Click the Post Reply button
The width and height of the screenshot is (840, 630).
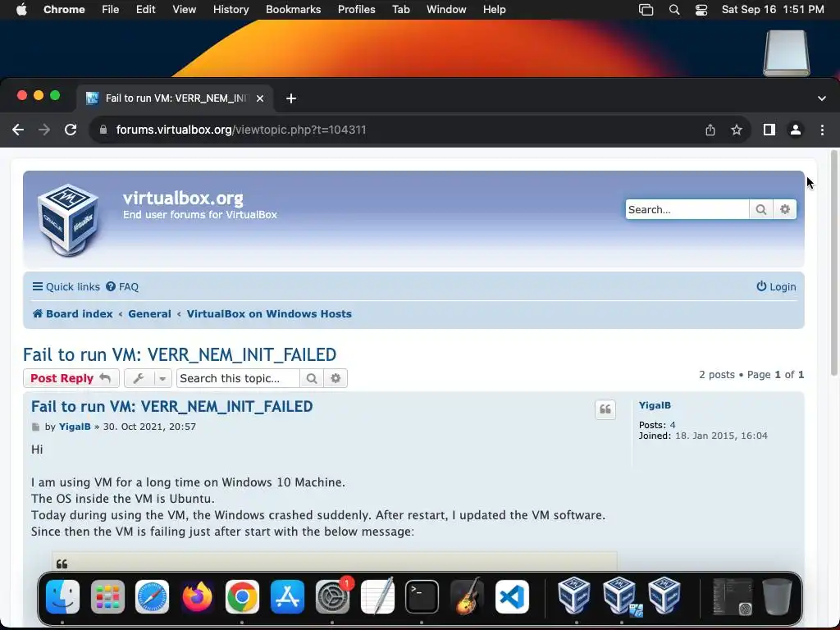coord(71,378)
